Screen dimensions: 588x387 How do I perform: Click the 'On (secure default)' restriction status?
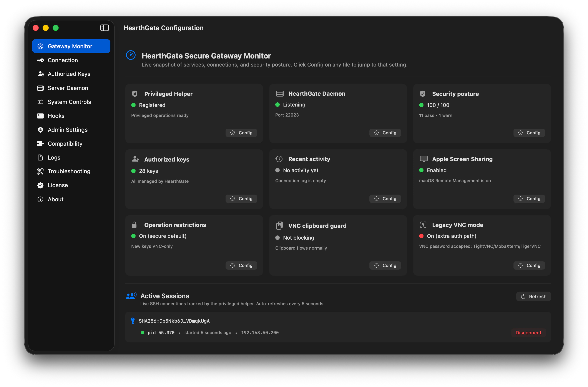click(x=163, y=236)
